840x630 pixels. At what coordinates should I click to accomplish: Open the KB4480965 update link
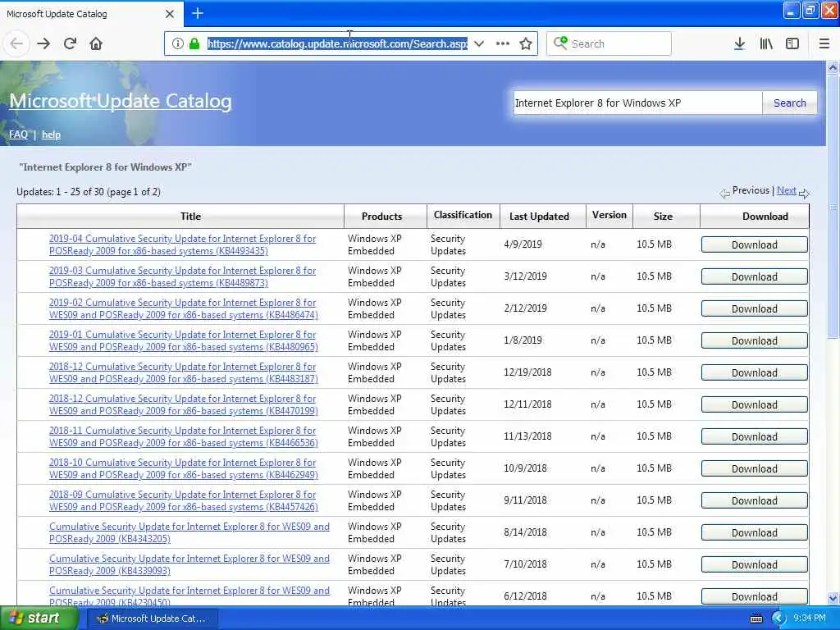pos(183,340)
